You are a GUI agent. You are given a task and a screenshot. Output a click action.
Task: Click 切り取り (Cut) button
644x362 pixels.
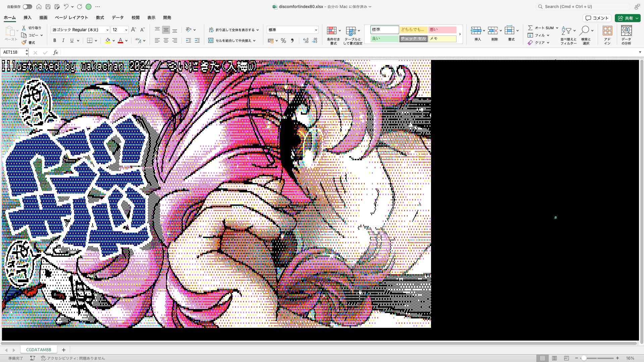[32, 28]
